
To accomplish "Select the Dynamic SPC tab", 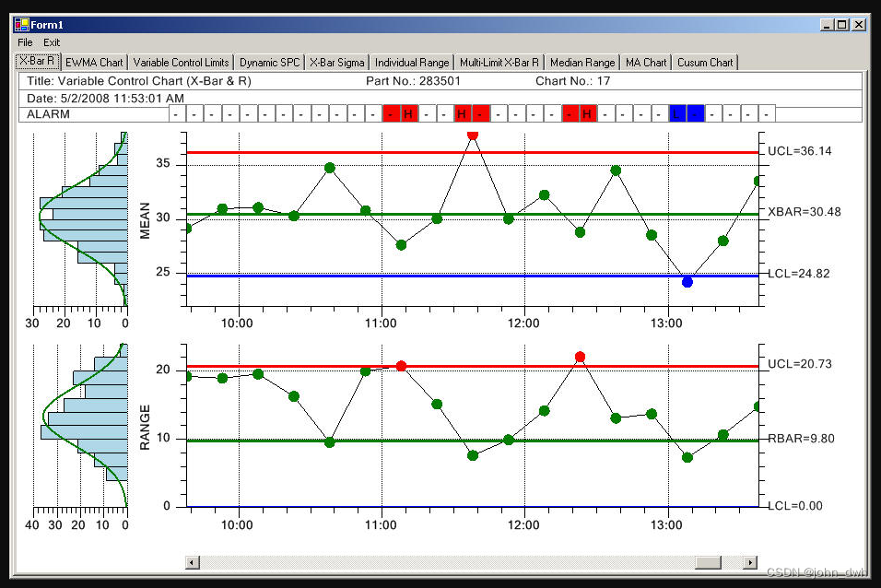I will (x=269, y=62).
